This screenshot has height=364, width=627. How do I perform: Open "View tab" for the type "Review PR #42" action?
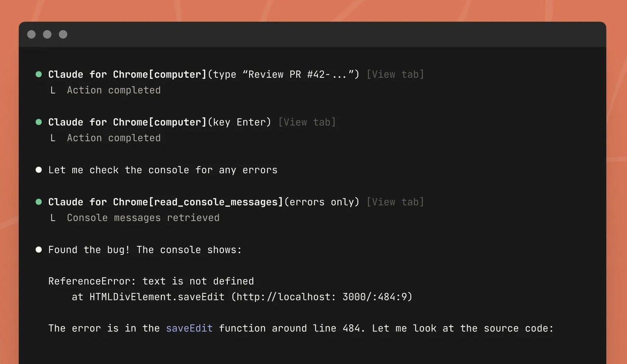pyautogui.click(x=395, y=74)
